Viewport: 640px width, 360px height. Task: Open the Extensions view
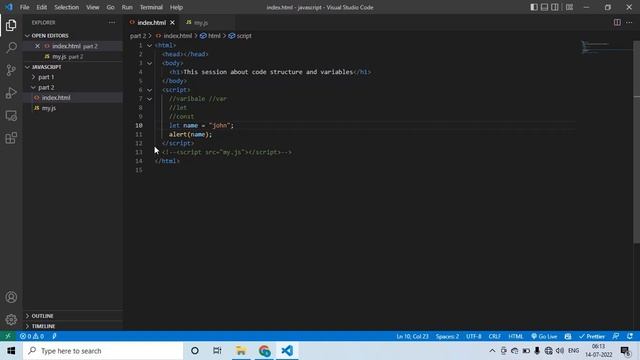pyautogui.click(x=11, y=138)
